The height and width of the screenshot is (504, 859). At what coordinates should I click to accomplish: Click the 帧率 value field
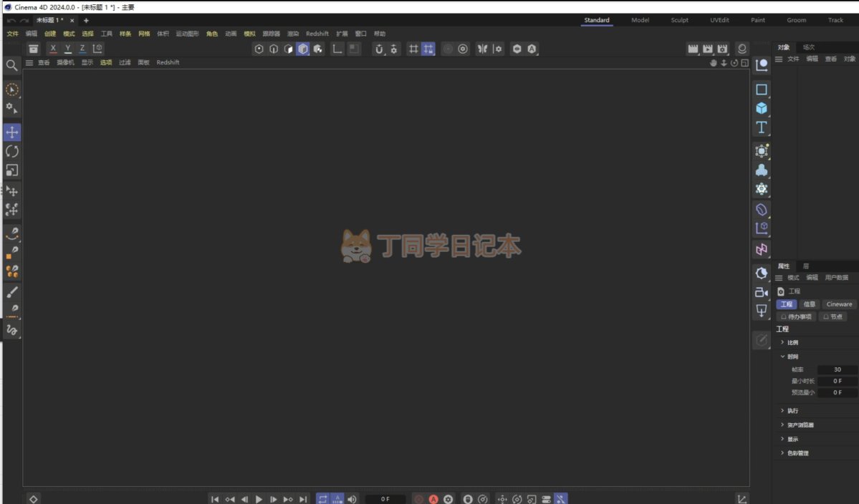pos(837,369)
